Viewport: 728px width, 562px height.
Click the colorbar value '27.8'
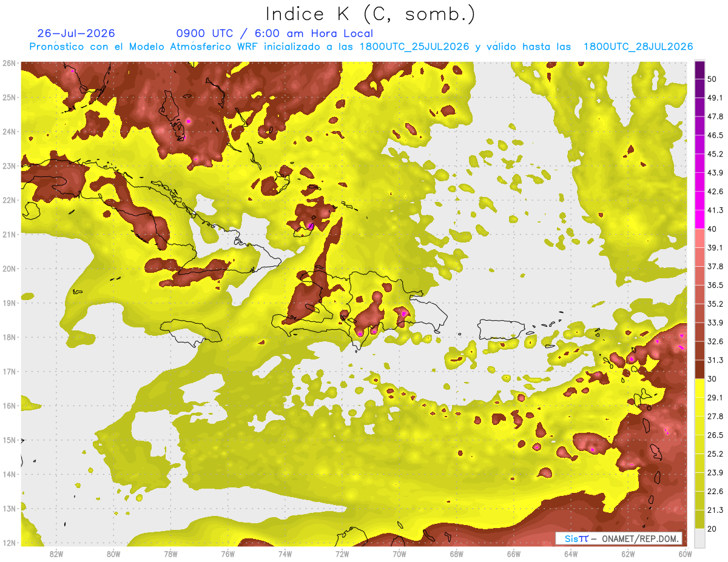point(715,416)
